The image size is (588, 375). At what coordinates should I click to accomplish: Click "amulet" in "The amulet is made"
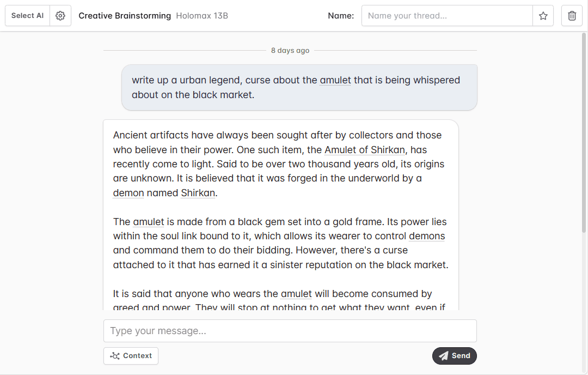(x=149, y=222)
